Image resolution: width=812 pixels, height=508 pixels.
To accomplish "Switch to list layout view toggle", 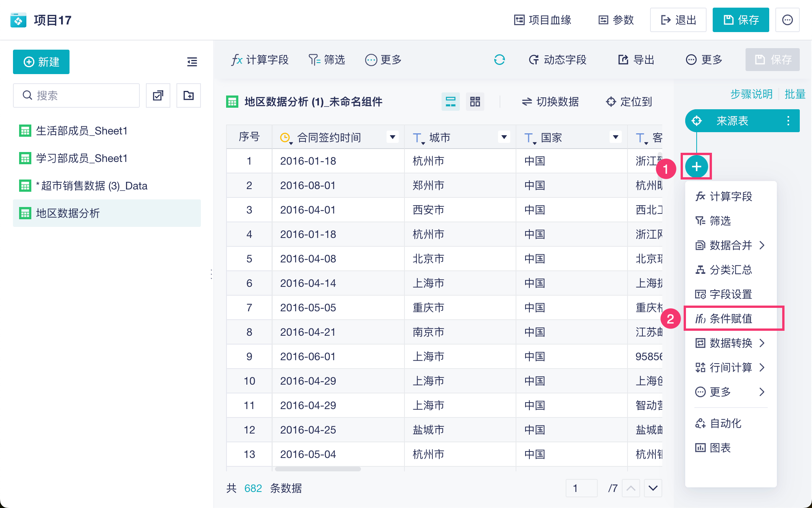I will point(450,102).
